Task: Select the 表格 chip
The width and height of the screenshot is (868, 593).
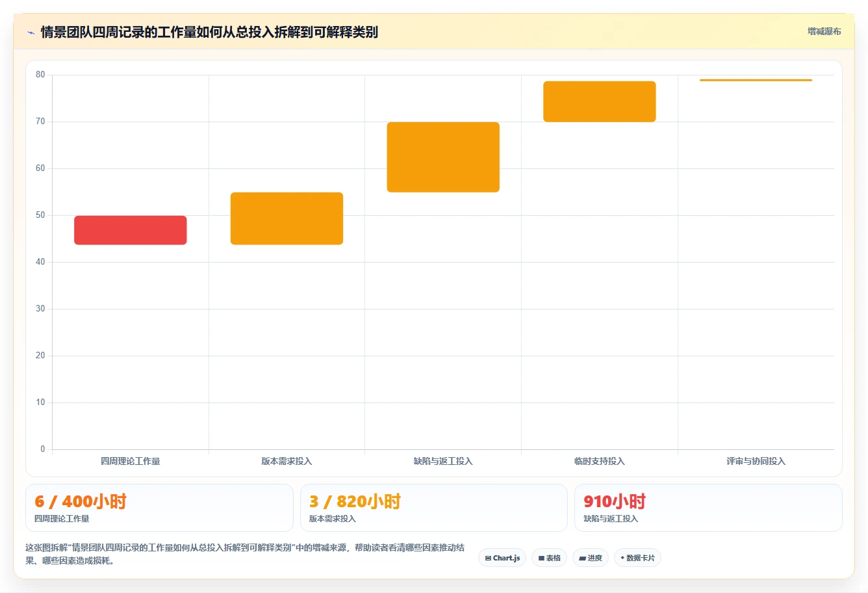Action: (x=549, y=558)
